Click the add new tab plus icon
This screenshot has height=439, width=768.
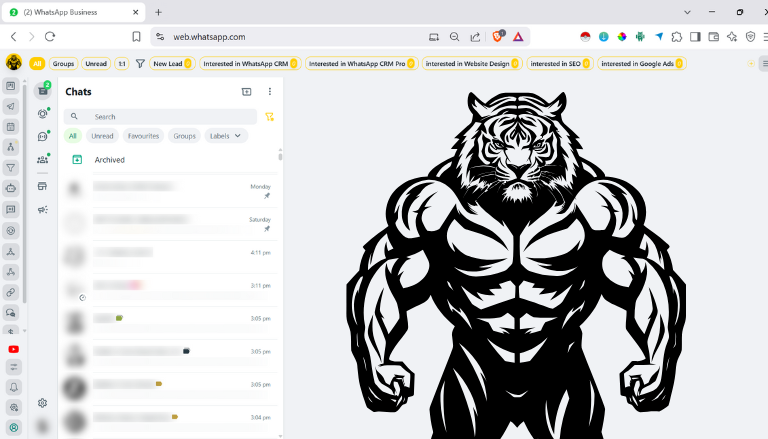[158, 12]
